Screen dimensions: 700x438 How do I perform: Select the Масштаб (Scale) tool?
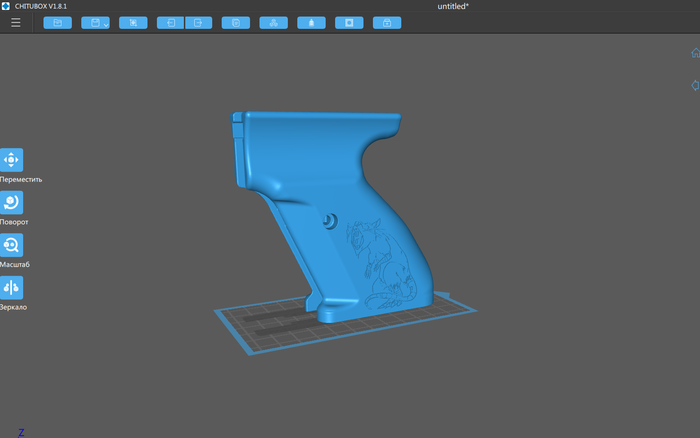(x=11, y=246)
